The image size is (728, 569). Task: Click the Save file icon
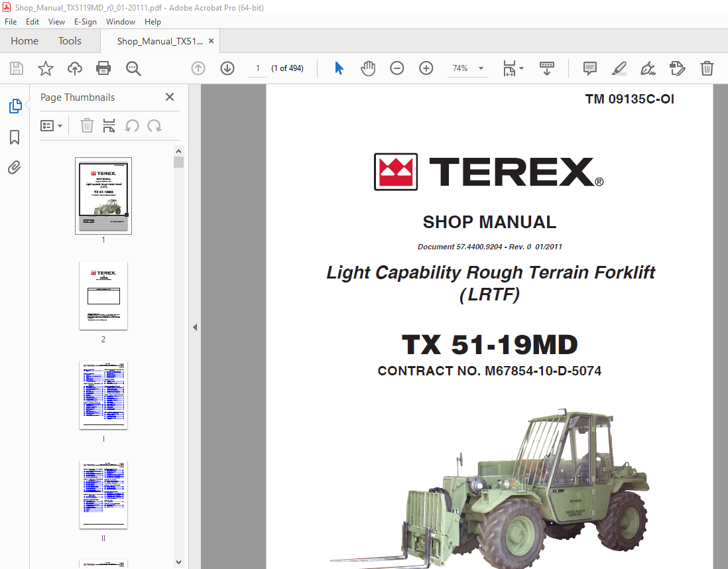(x=17, y=68)
